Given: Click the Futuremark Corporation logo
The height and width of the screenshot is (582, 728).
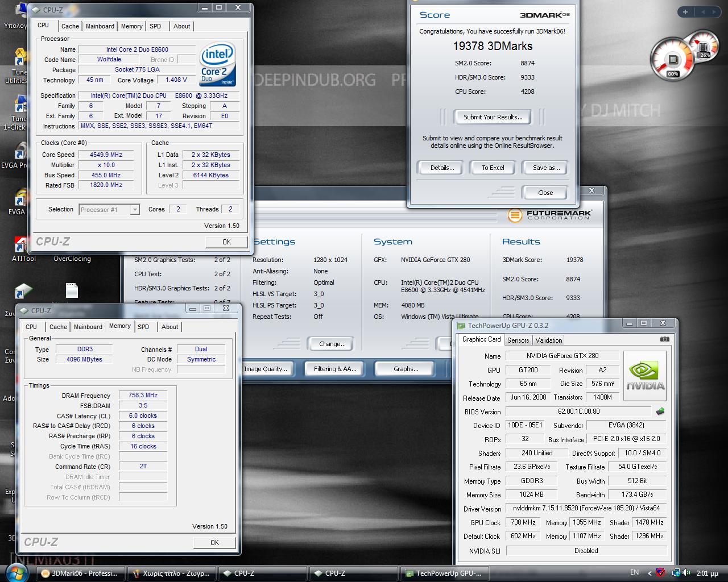Looking at the screenshot, I should pyautogui.click(x=550, y=215).
